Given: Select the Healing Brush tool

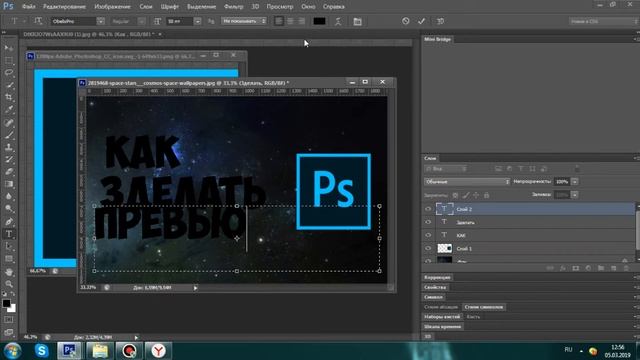Looking at the screenshot, I should point(9,122).
